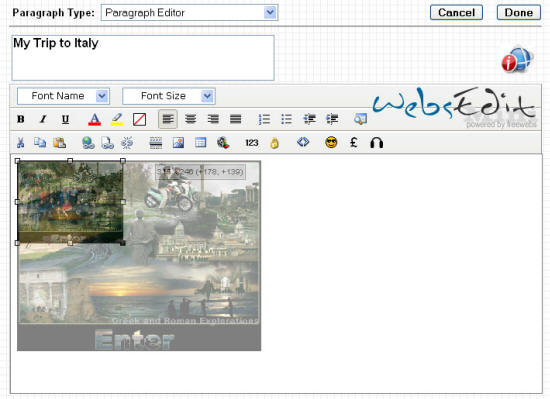Image resolution: width=550 pixels, height=399 pixels.
Task: Select the yellow highlighter tool
Action: tap(117, 119)
